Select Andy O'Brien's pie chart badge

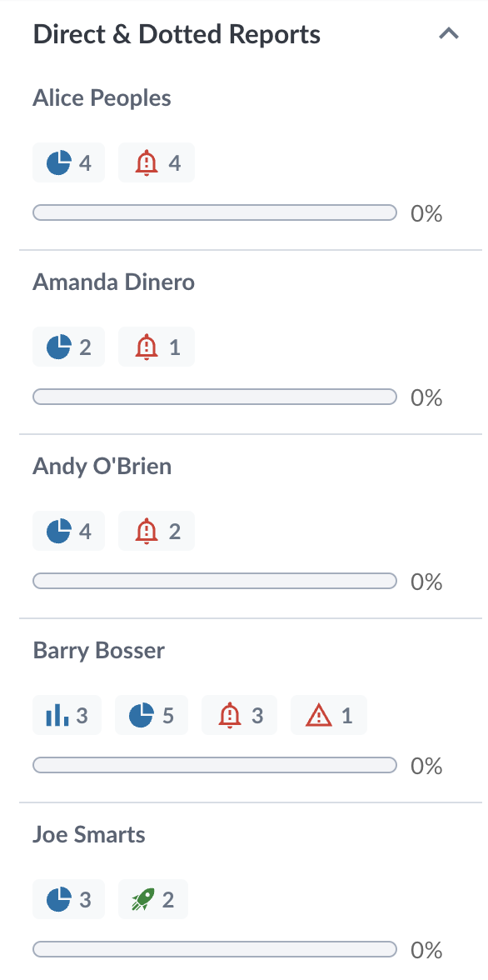pos(69,532)
